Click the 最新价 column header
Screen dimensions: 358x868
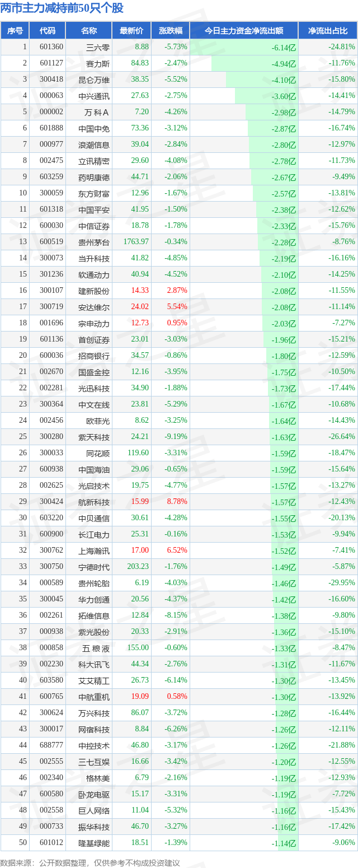coord(131,31)
